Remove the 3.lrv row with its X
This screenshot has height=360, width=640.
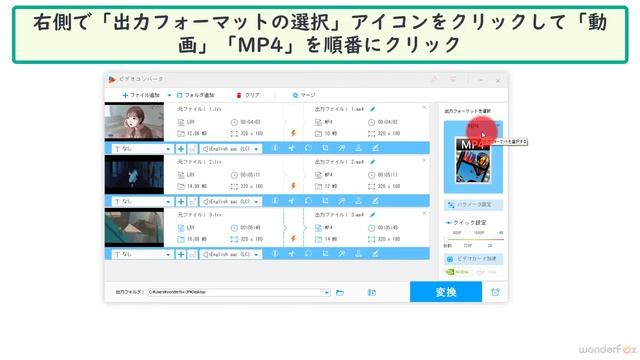click(x=424, y=213)
